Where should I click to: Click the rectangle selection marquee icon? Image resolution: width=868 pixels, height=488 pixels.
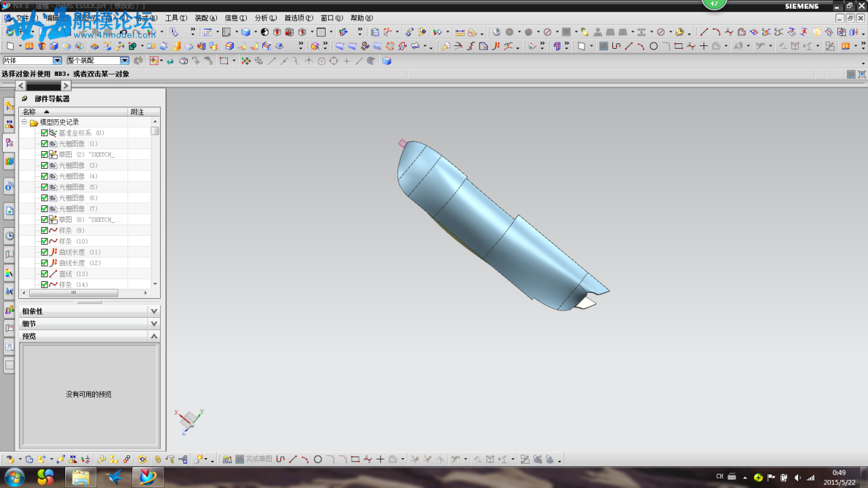224,61
